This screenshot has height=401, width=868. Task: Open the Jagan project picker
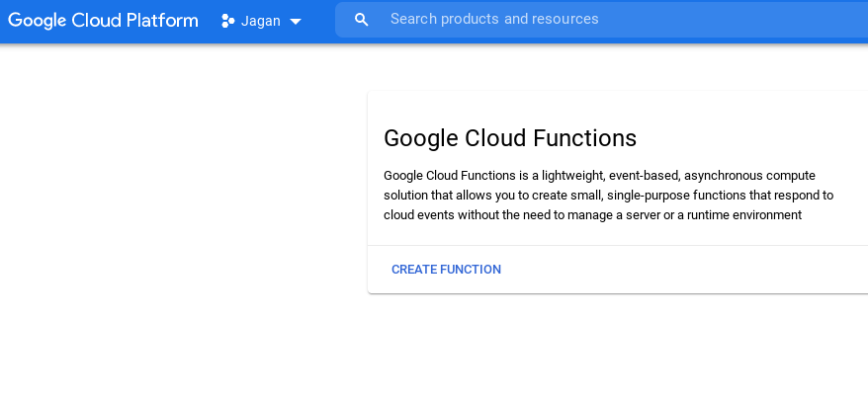click(261, 20)
